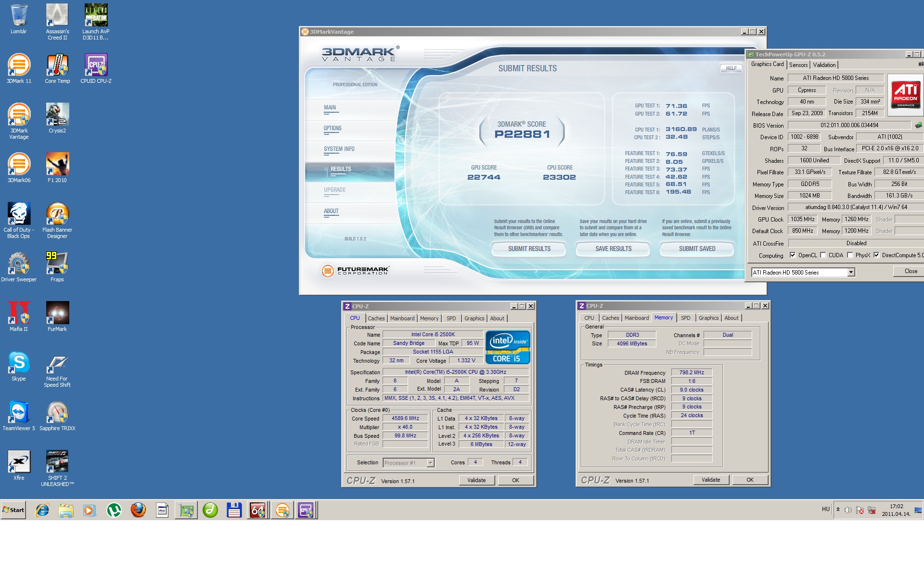Open the Processor #1 selection dropdown

(x=430, y=463)
